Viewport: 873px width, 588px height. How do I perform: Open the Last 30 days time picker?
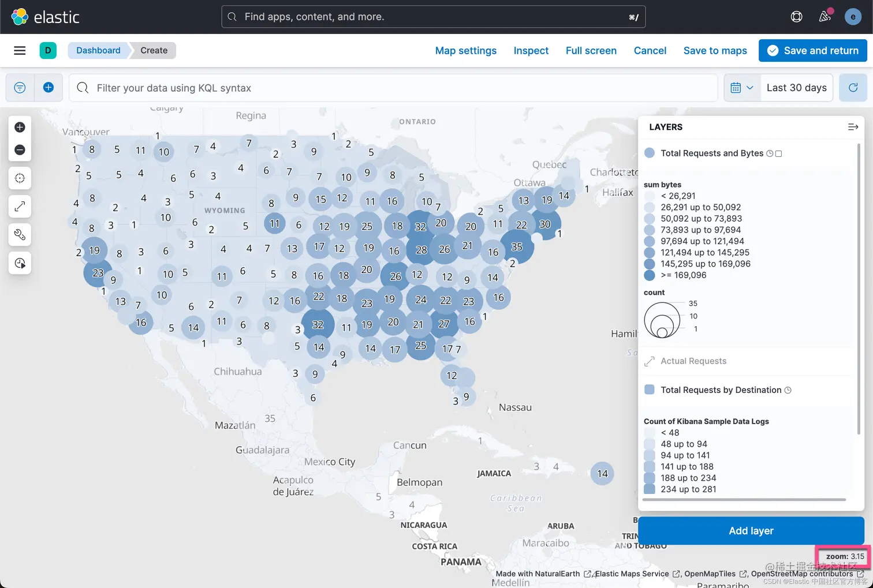796,88
